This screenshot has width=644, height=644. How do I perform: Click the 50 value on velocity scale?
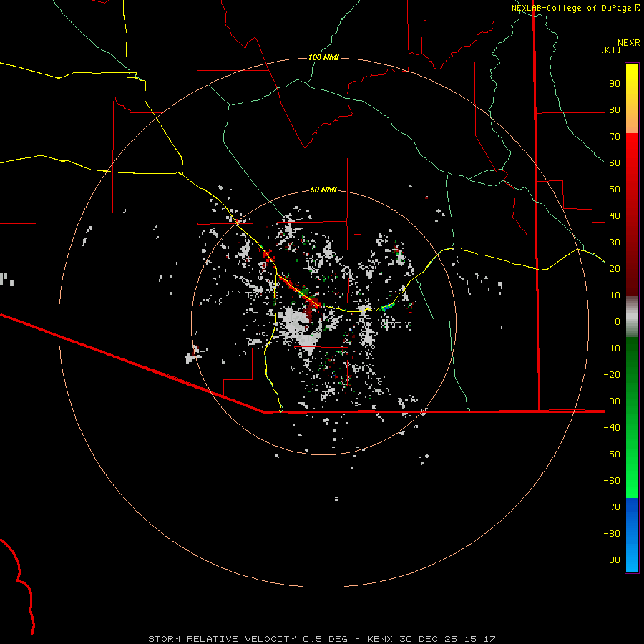click(615, 190)
